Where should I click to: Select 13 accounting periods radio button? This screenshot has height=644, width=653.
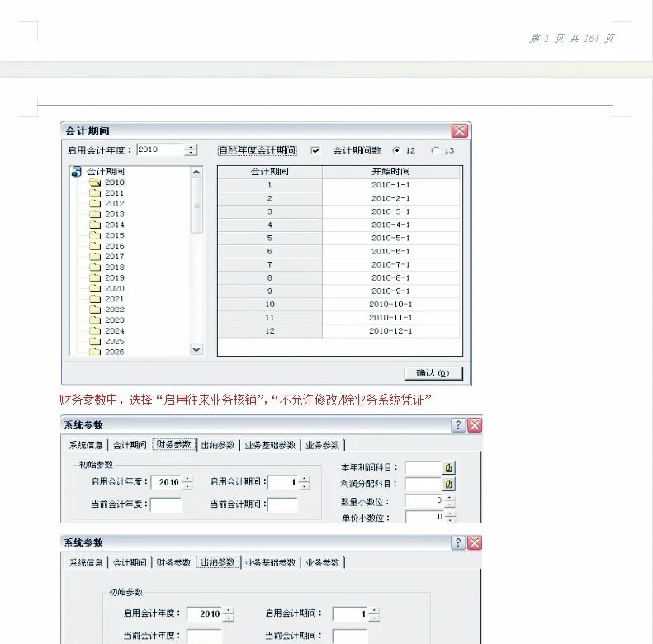tap(435, 150)
